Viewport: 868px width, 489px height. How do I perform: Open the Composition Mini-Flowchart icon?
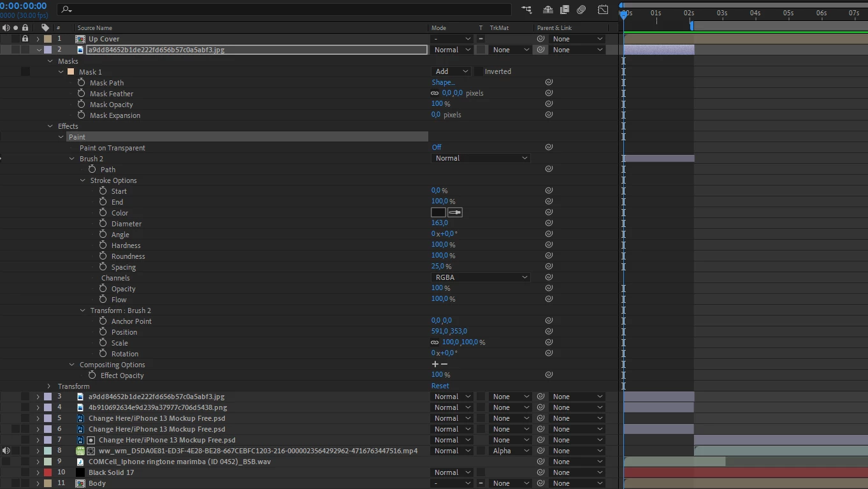coord(526,10)
